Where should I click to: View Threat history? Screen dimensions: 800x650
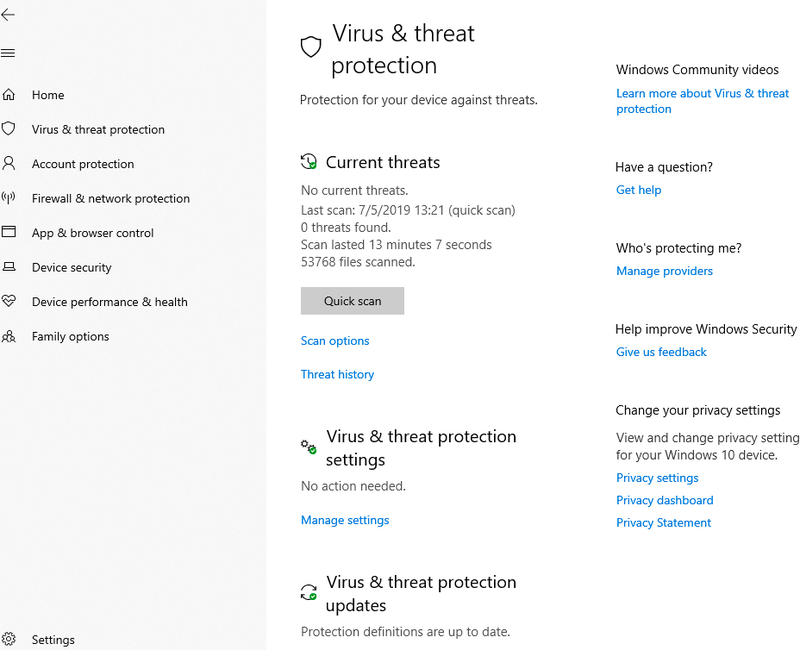coord(337,374)
